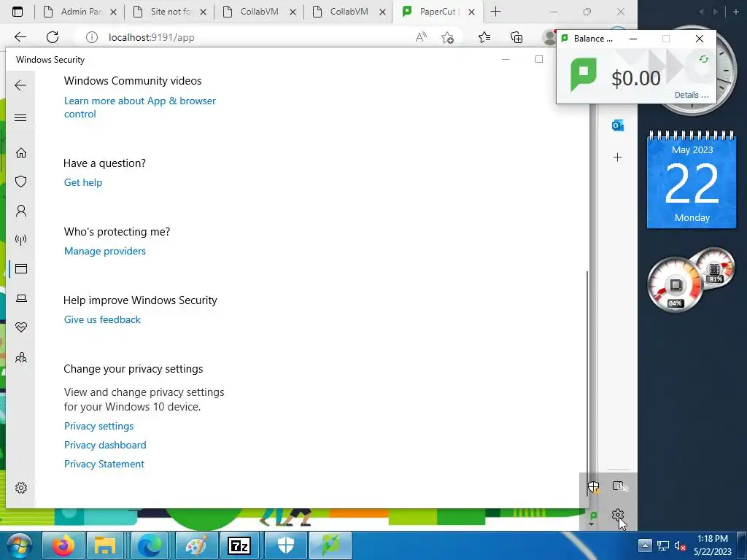Open File Explorer from the taskbar
The width and height of the screenshot is (747, 560).
pyautogui.click(x=105, y=545)
